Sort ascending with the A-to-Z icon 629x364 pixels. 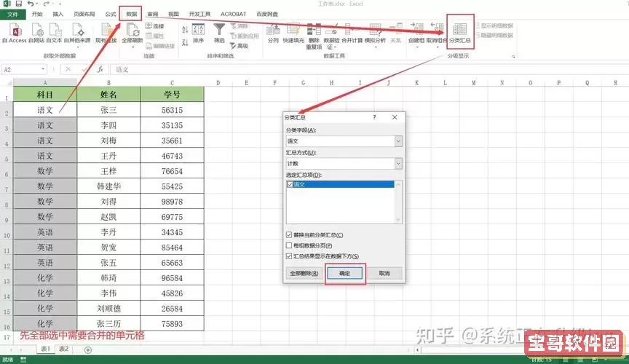click(185, 29)
